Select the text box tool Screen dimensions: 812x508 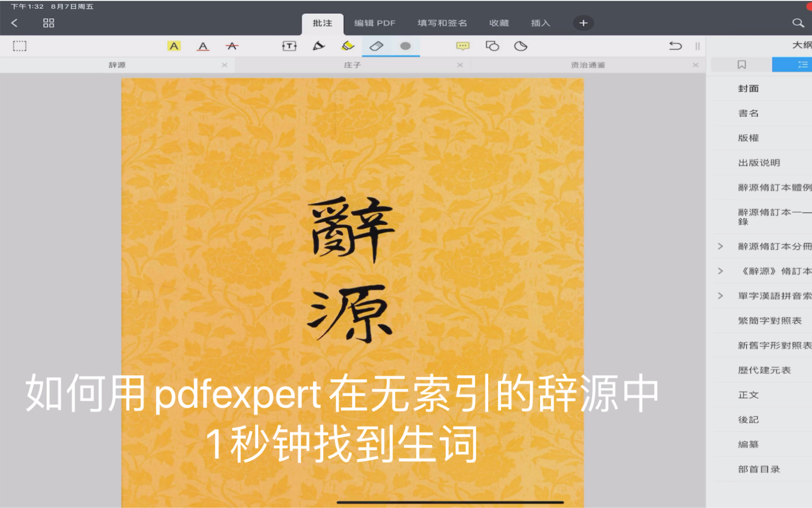coord(289,46)
